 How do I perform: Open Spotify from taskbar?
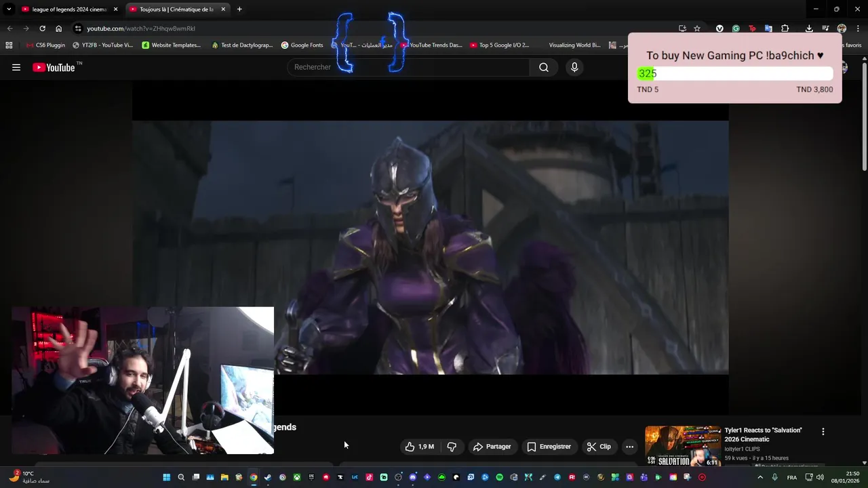point(499,477)
